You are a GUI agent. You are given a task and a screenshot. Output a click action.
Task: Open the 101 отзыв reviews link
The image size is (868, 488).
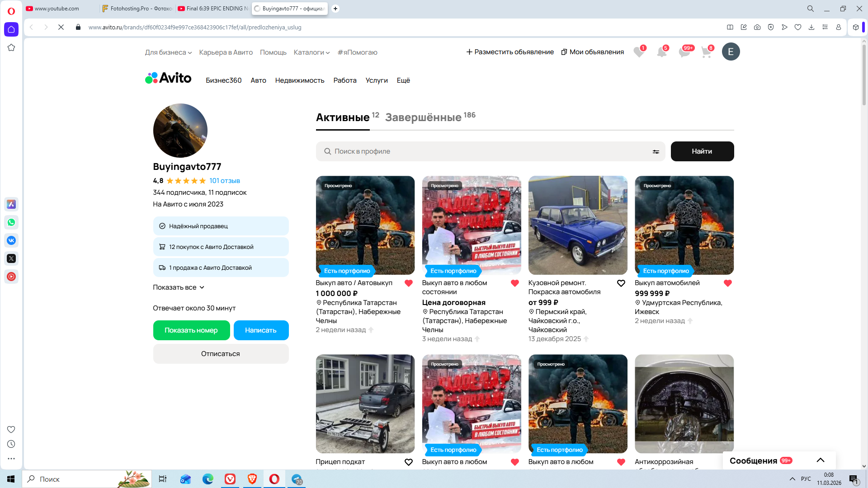225,181
